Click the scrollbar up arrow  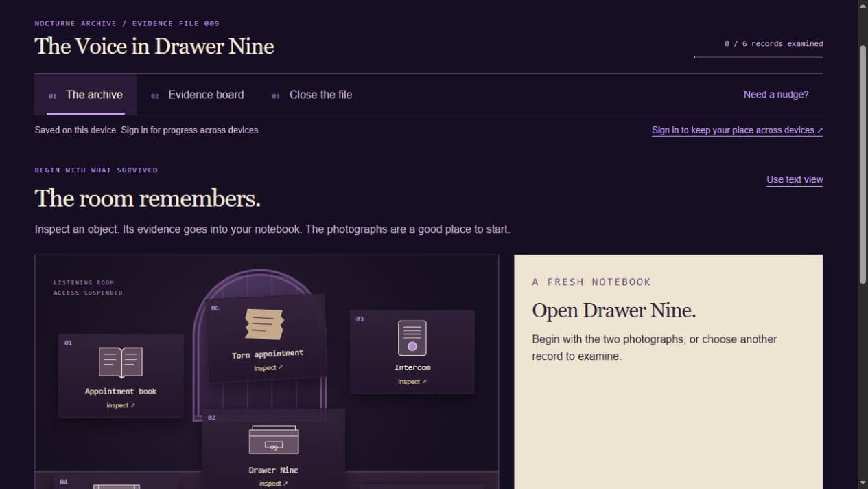[x=863, y=5]
